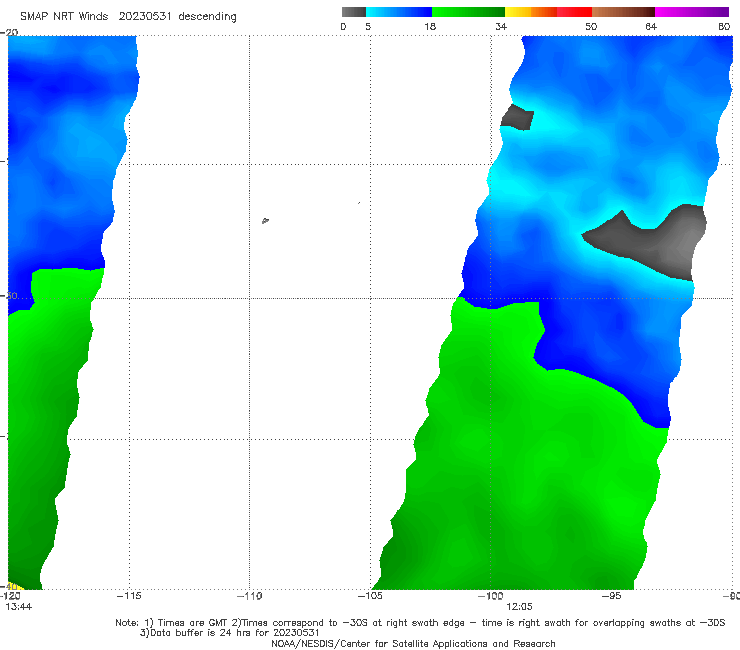Click the '5' label under the color scale
The width and height of the screenshot is (740, 650).
pos(368,26)
